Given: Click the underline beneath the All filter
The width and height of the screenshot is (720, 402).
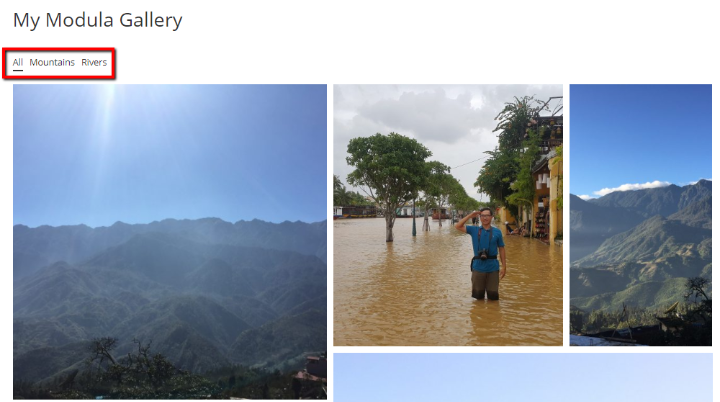Looking at the screenshot, I should 17,70.
